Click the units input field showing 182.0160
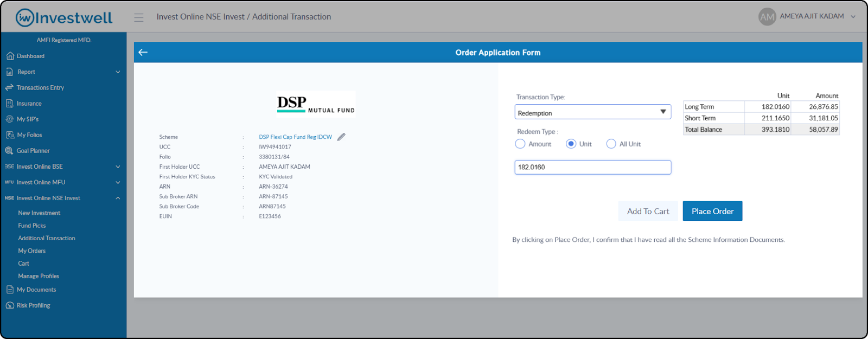868x339 pixels. pyautogui.click(x=593, y=167)
